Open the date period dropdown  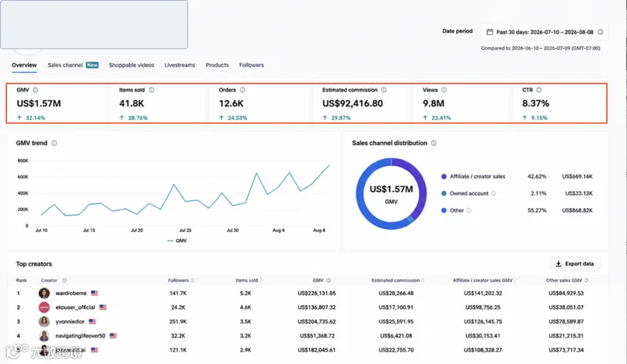[x=544, y=32]
